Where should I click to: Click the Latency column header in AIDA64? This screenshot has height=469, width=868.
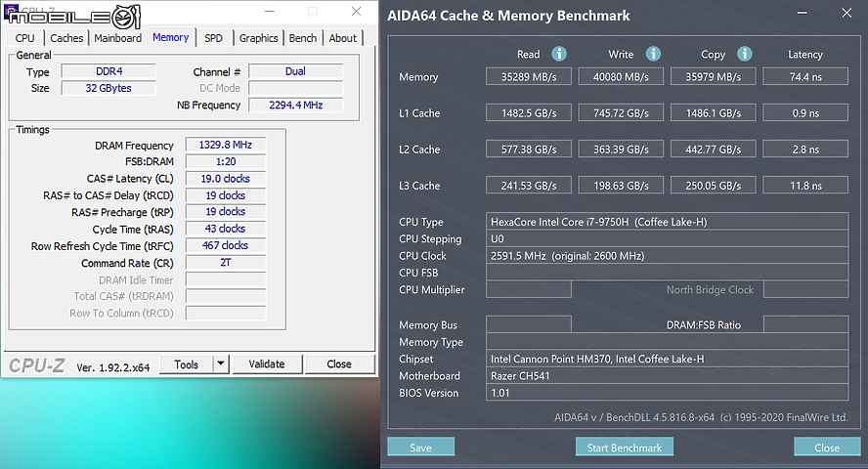tap(804, 54)
